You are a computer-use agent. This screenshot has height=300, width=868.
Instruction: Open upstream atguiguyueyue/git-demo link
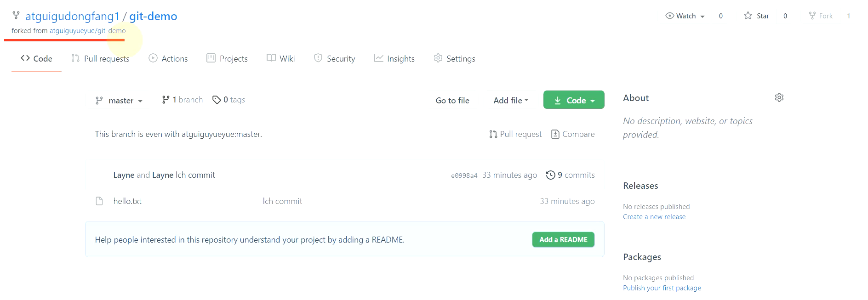[87, 31]
